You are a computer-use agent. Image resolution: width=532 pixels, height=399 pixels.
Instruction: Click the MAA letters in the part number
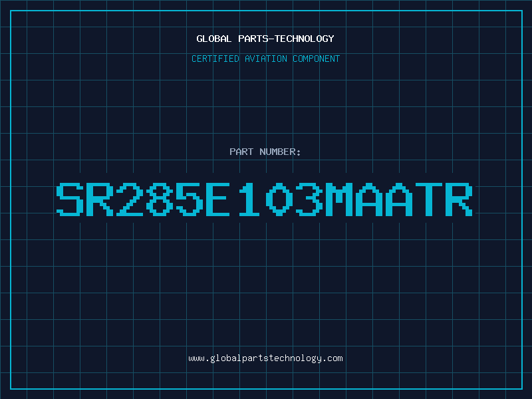(369, 199)
